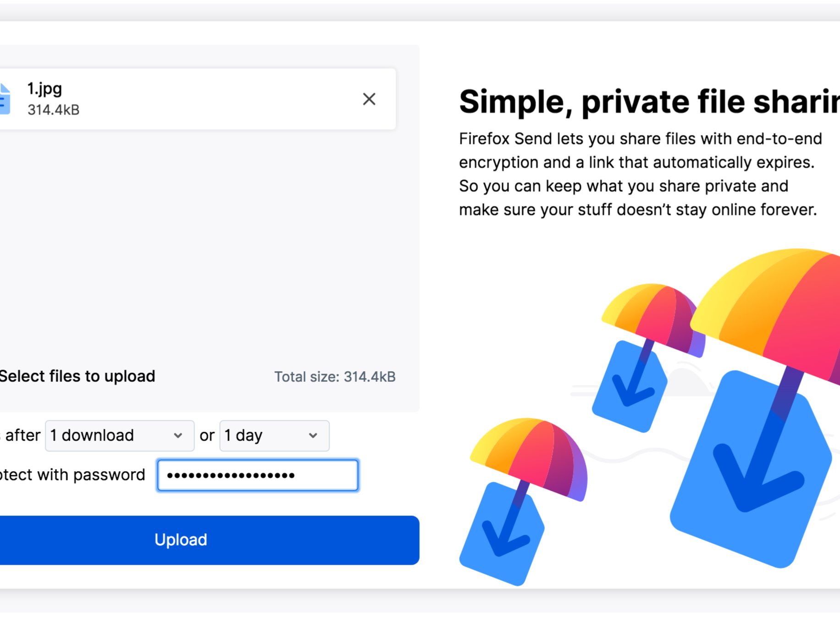Screen dimensions: 840x617
Task: Click the Firefox Send description paragraph
Action: (641, 174)
